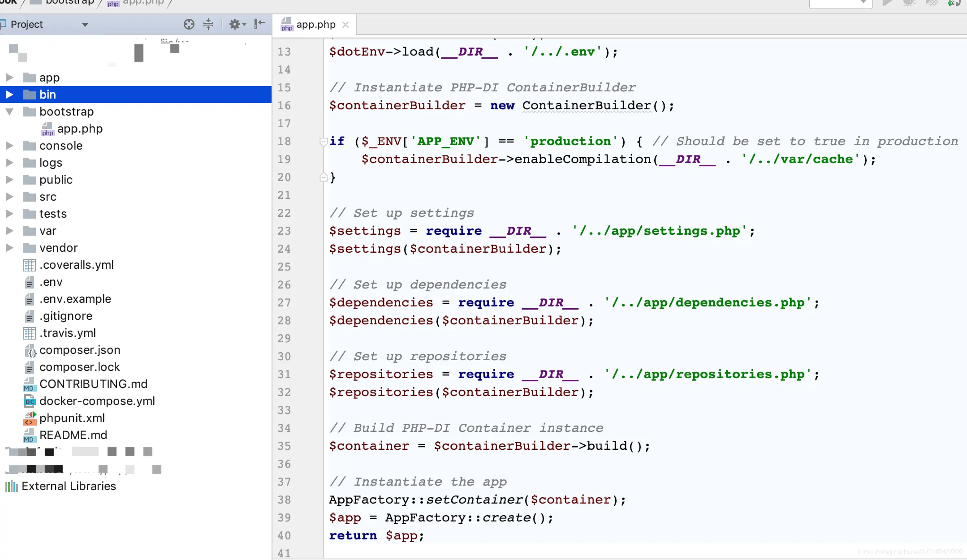
Task: Open docker-compose.yml from the project tree
Action: (97, 401)
